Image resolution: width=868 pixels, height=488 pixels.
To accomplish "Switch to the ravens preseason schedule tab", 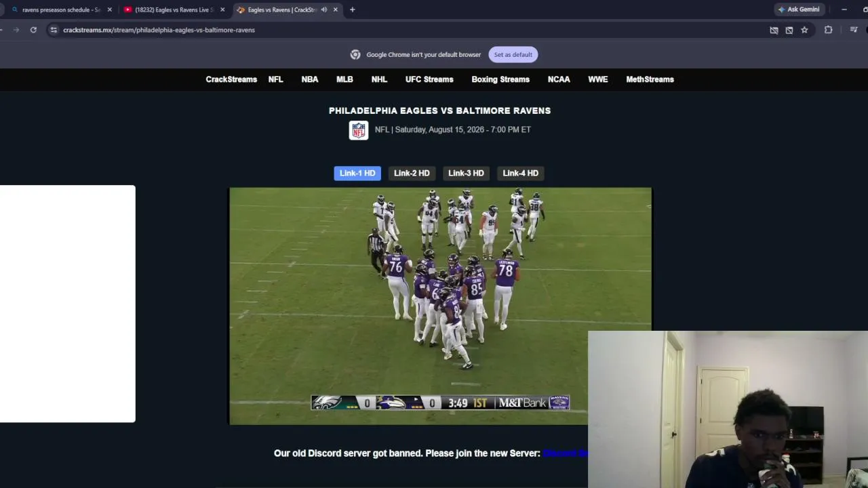I will tap(60, 9).
